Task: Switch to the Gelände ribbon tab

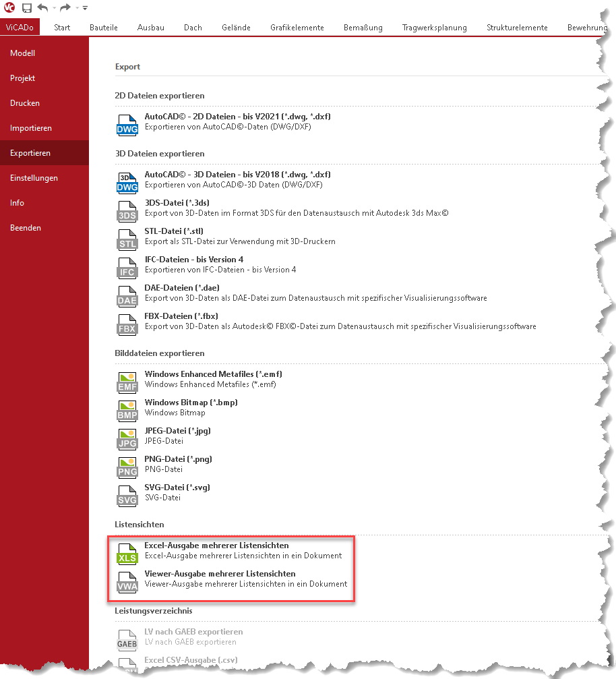Action: pos(236,27)
